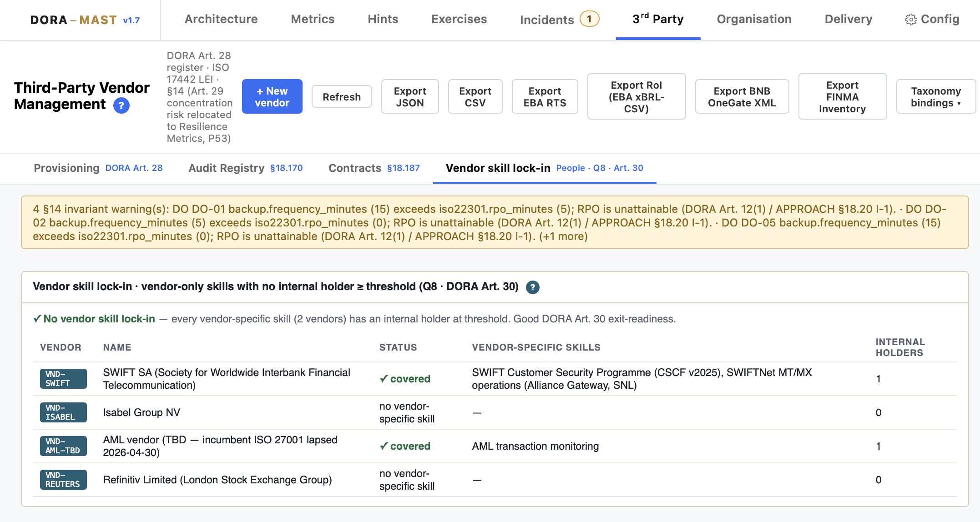Screen dimensions: 980x522
Task: Click the Isabel Group NV name
Action: click(141, 412)
